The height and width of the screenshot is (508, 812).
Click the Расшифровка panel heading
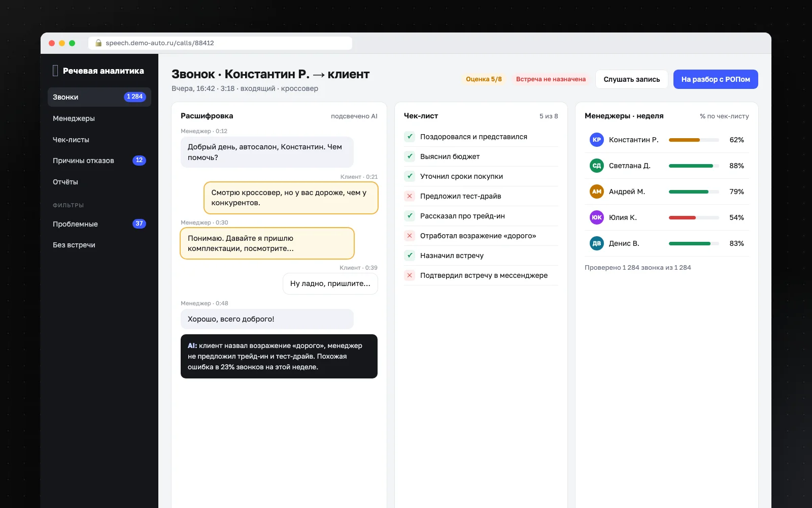207,116
